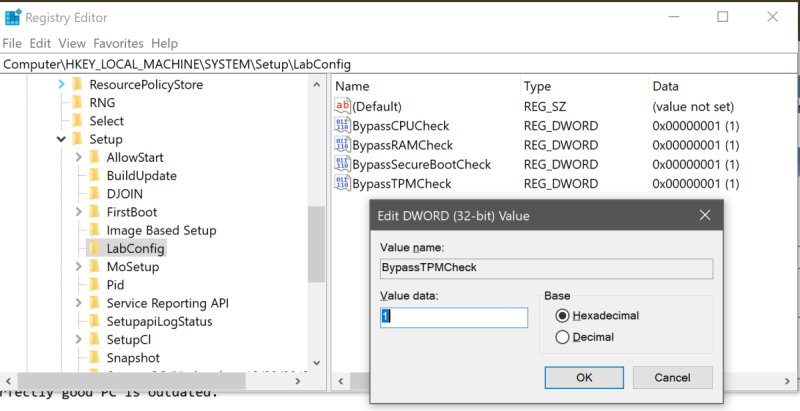Viewport: 800px width, 411px height.
Task: Click the Service Reporting API folder icon
Action: (94, 303)
